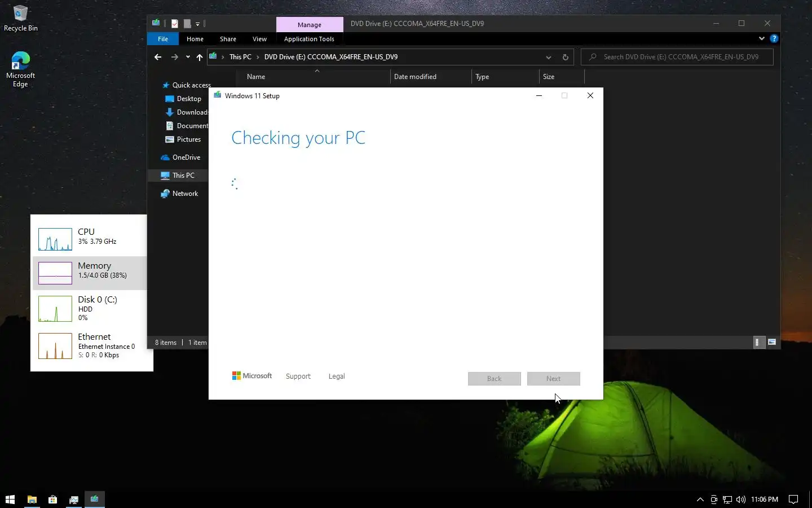Open the Legal link in Setup
This screenshot has height=508, width=812.
337,376
